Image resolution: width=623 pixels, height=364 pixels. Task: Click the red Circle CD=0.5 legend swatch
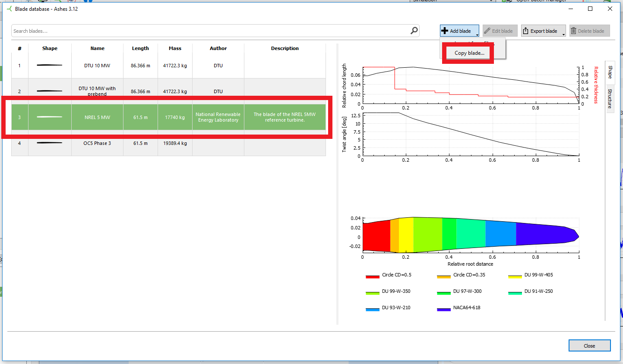coord(372,276)
